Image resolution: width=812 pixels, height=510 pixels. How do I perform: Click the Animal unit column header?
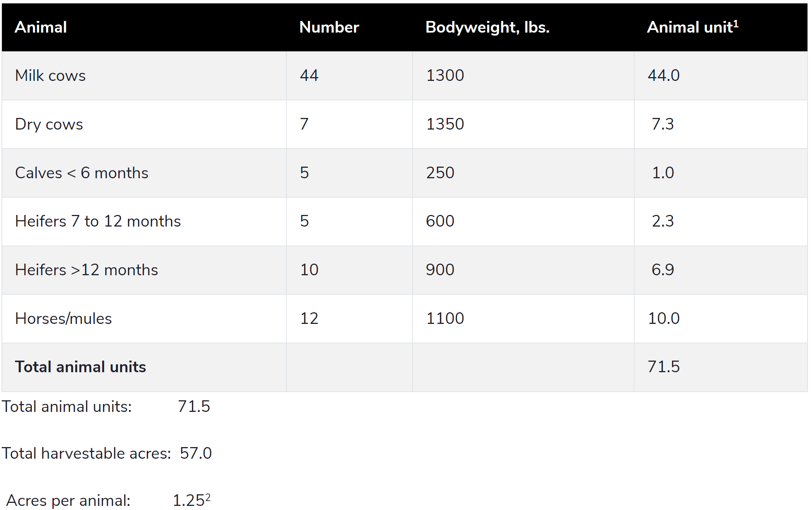(x=692, y=27)
